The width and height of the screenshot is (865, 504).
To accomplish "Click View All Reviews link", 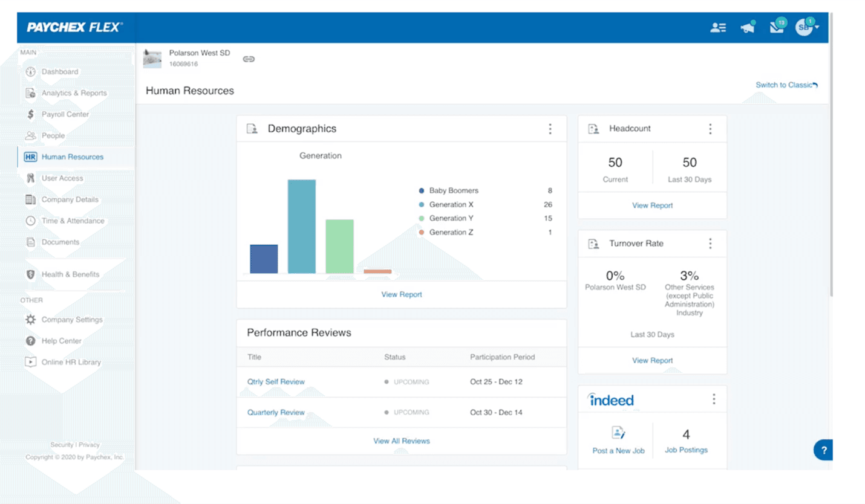I will (402, 441).
